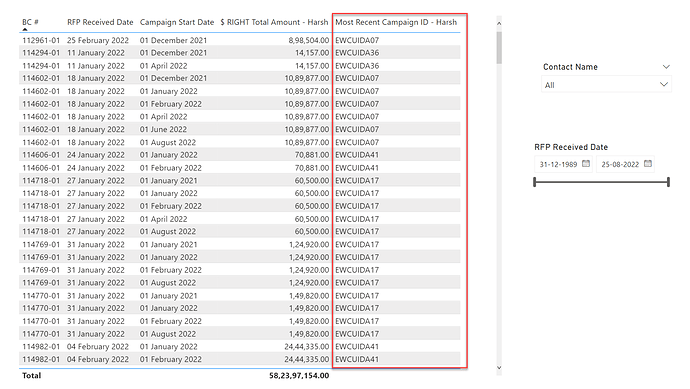690x389 pixels.
Task: Select the Contact Name All combo box
Action: click(x=606, y=84)
